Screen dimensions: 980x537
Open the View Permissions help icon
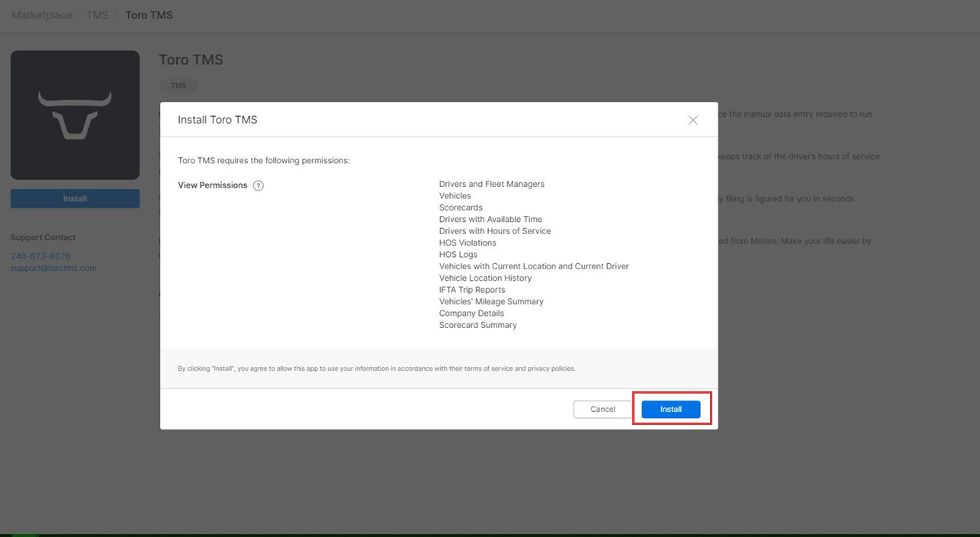tap(259, 185)
